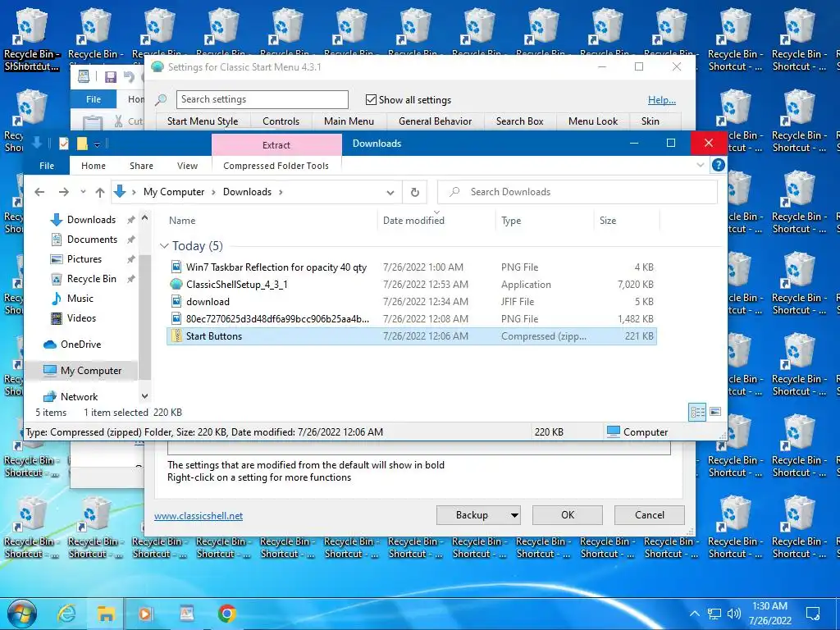Click Explorer help question mark icon
Image resolution: width=840 pixels, height=630 pixels.
click(x=718, y=165)
